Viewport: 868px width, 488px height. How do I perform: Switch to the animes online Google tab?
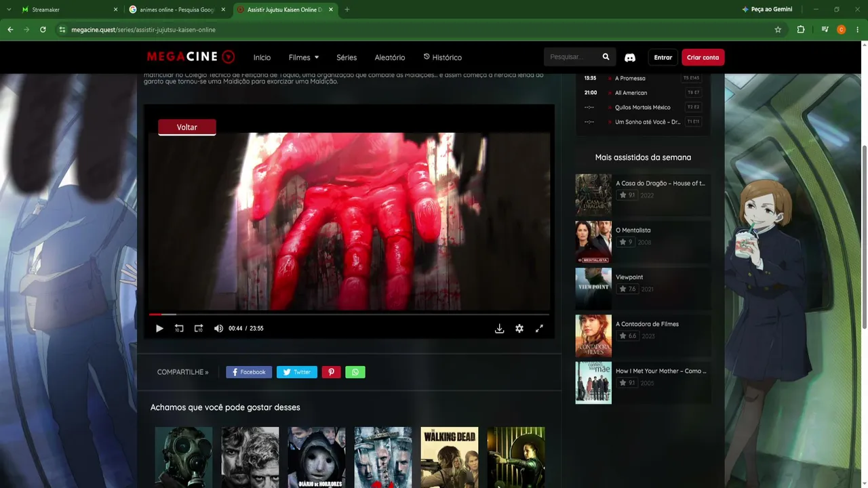pos(177,9)
